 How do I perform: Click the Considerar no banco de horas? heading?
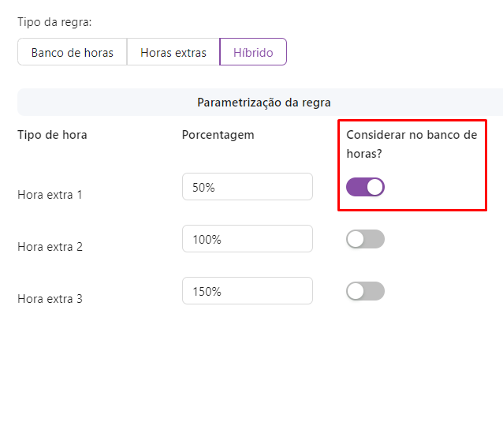(412, 144)
